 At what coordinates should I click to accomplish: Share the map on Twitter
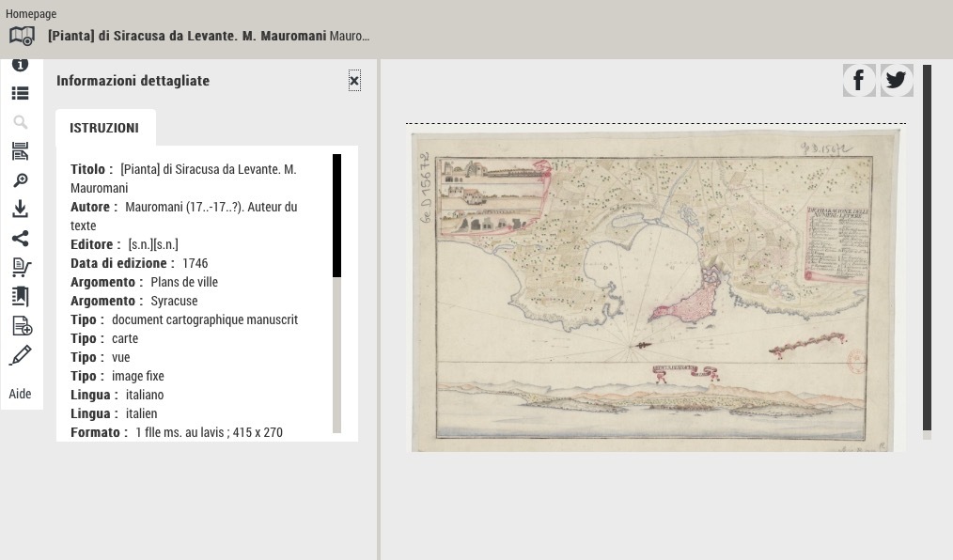pyautogui.click(x=897, y=80)
